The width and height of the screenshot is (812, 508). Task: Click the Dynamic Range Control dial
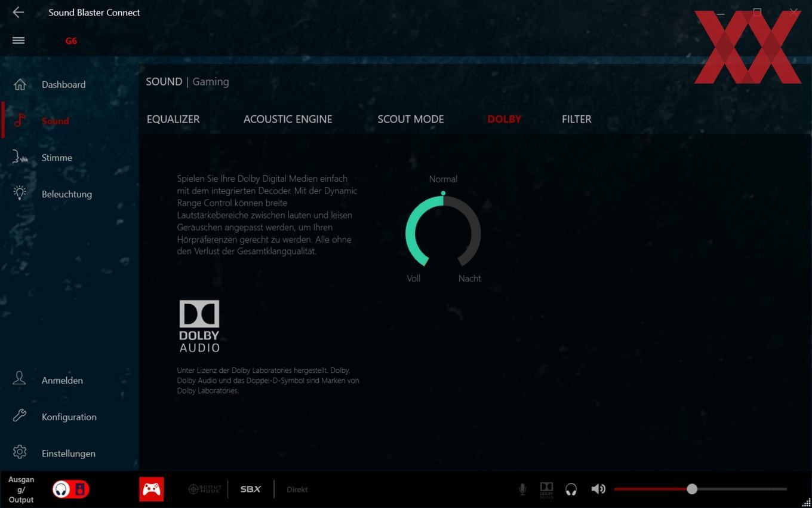click(443, 231)
